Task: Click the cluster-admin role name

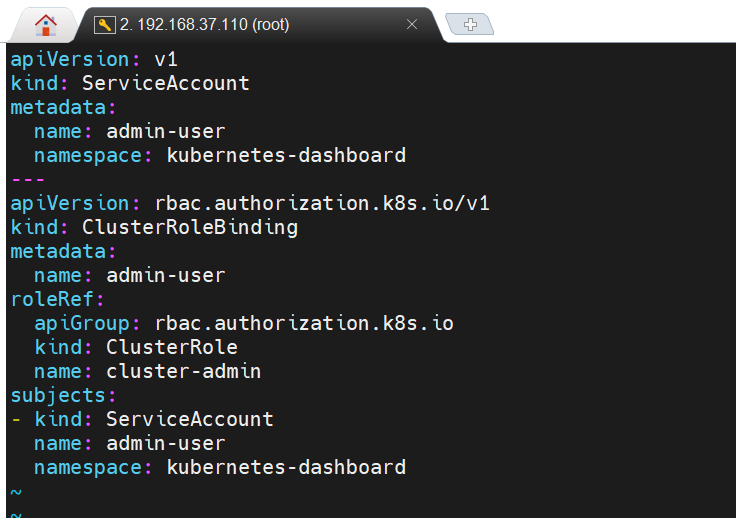Action: pyautogui.click(x=184, y=372)
